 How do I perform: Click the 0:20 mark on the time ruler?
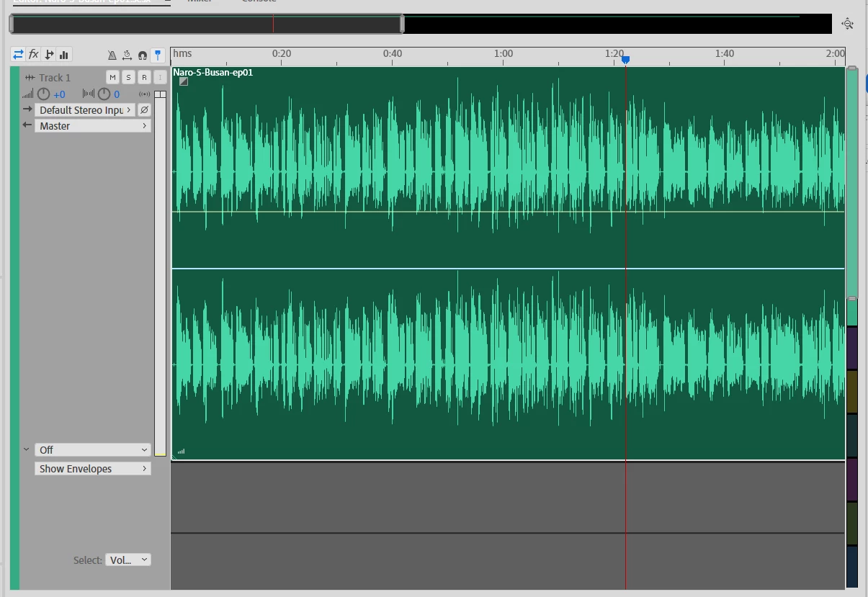click(282, 53)
